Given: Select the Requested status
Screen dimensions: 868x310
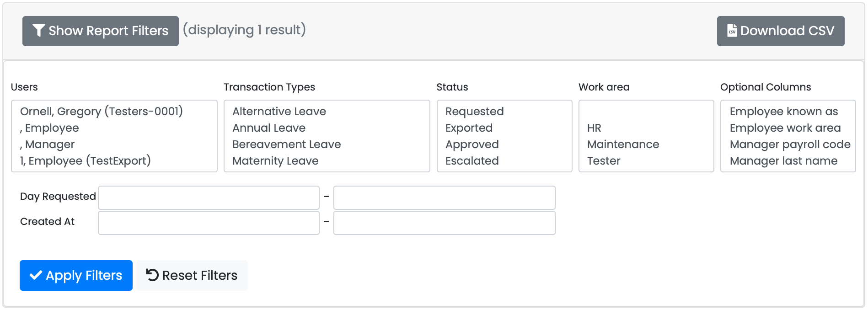Looking at the screenshot, I should point(474,111).
